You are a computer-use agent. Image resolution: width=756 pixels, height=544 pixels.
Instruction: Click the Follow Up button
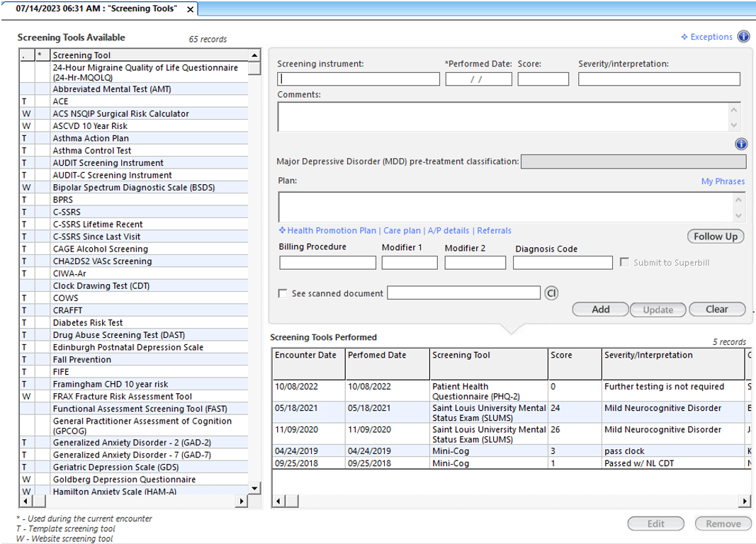[715, 236]
